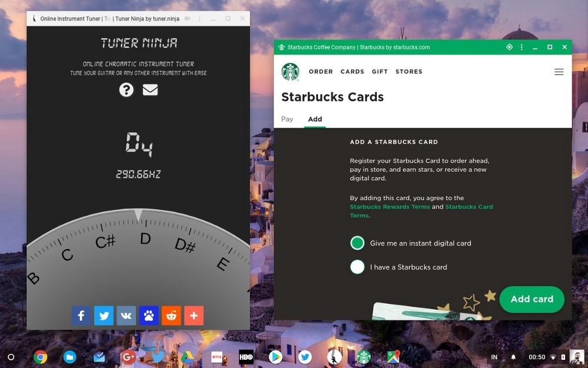Viewport: 588px width, 368px height.
Task: Open the Starbucks window three-dot menu
Action: [522, 47]
